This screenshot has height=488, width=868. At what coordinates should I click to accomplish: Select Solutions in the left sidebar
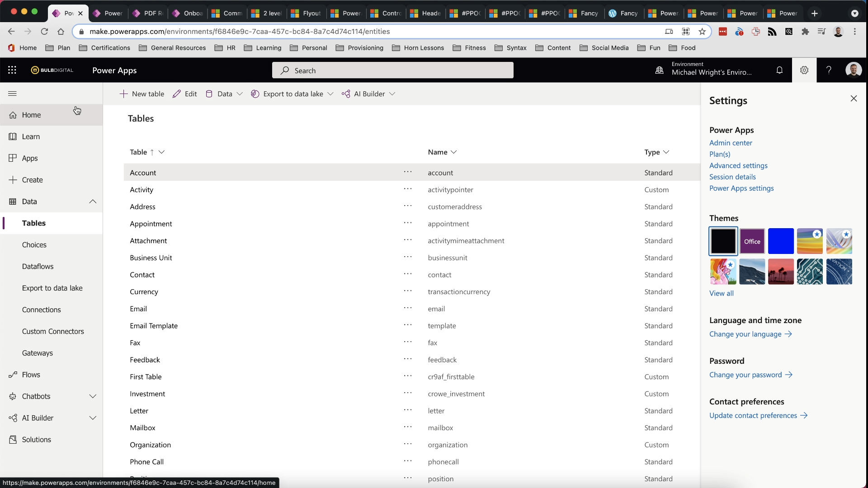36,439
